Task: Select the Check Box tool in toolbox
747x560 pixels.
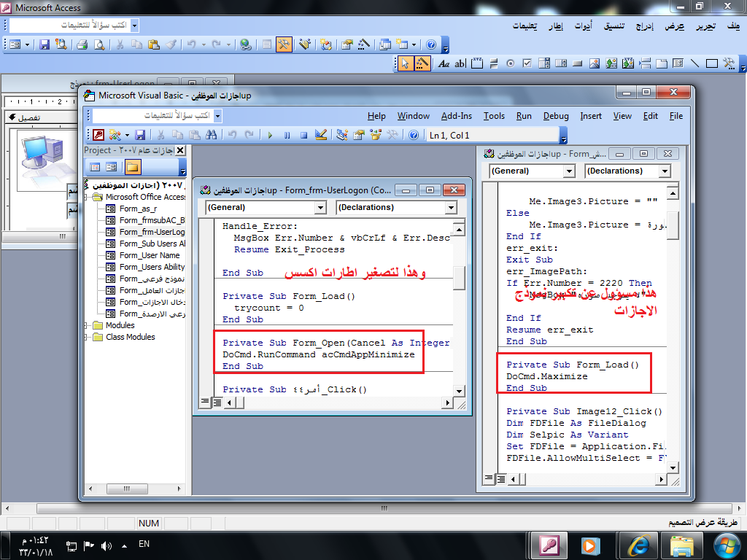Action: pyautogui.click(x=527, y=63)
